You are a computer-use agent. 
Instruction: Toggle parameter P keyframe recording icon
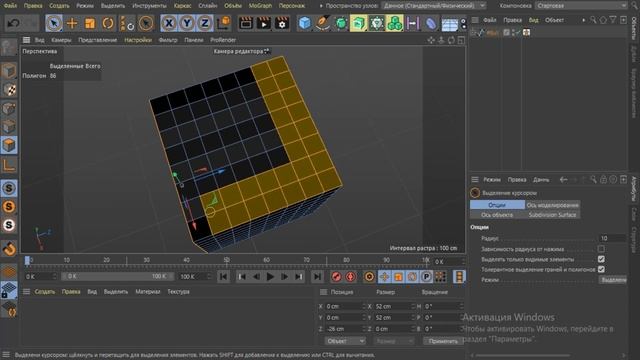(426, 277)
